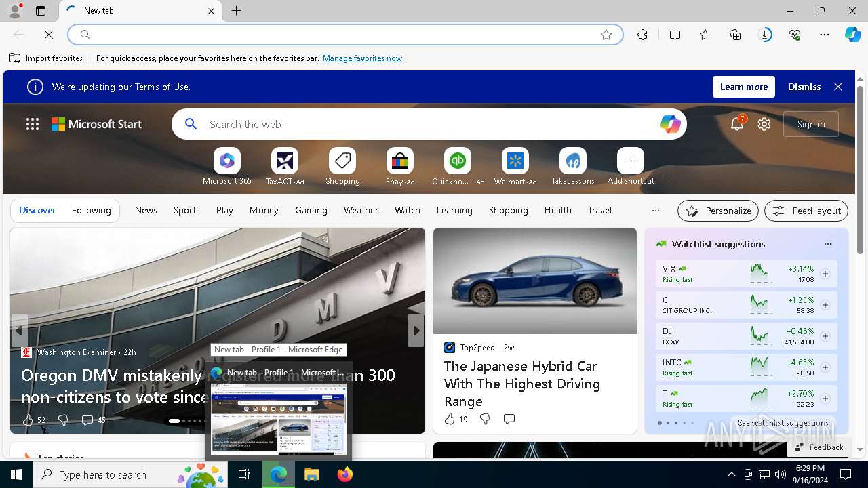This screenshot has width=868, height=488.
Task: Open the Quickbooks shortcut
Action: click(458, 167)
